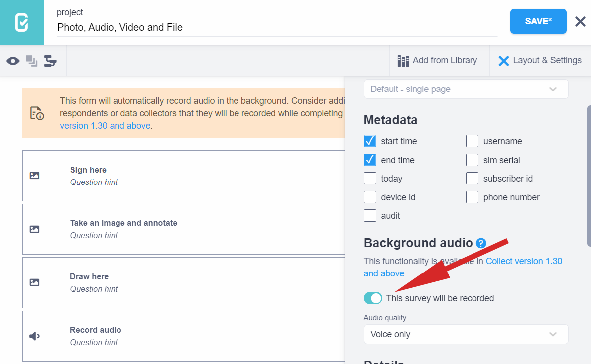
Task: Click the image icon beside Sign here
Action: (x=35, y=176)
